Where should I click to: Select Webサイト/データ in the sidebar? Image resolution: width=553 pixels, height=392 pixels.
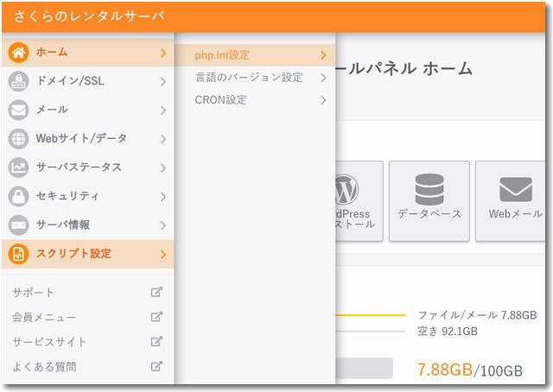88,139
